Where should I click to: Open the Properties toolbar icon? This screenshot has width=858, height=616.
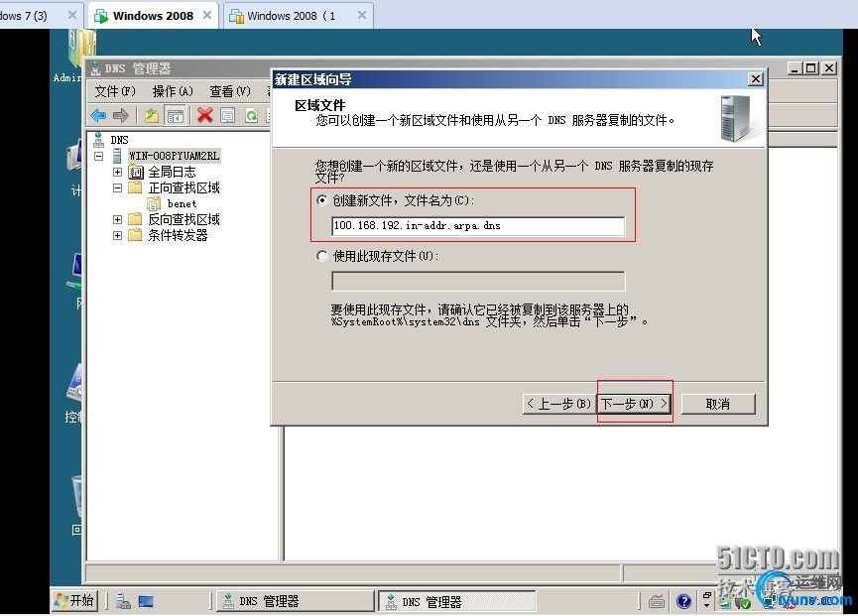tap(227, 115)
